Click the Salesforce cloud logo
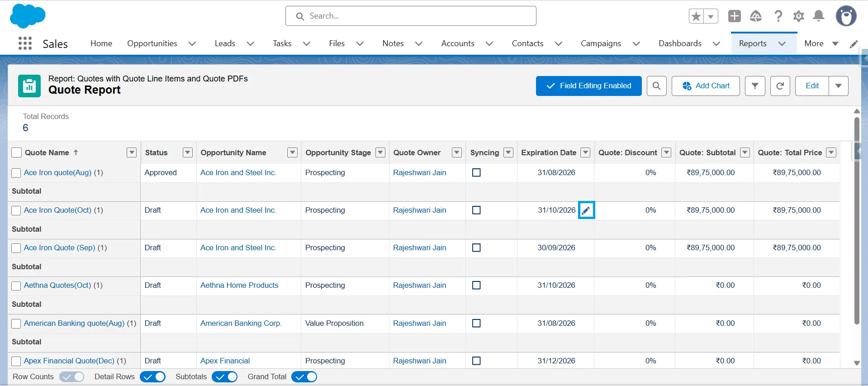The height and width of the screenshot is (386, 868). pyautogui.click(x=28, y=16)
